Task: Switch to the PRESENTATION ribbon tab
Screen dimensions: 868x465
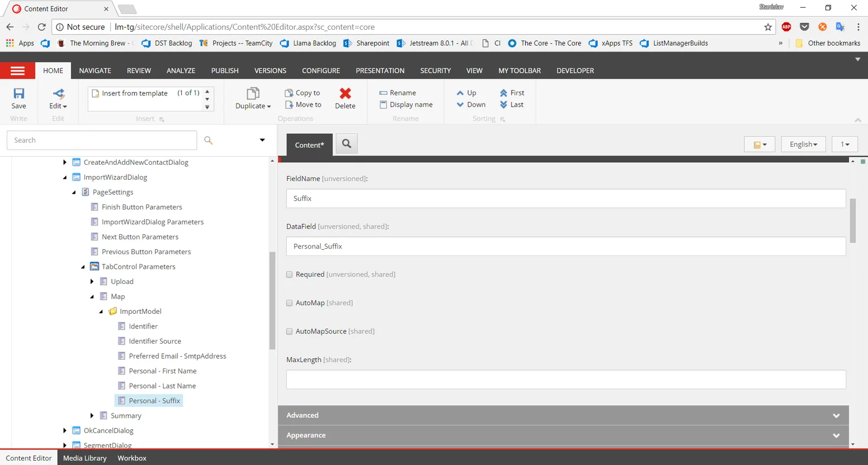Action: (x=380, y=70)
